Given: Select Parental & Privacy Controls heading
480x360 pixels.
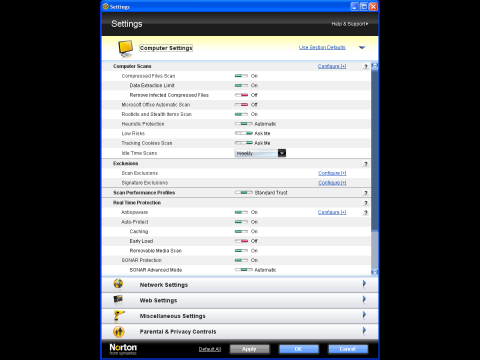Looking at the screenshot, I should tap(178, 332).
